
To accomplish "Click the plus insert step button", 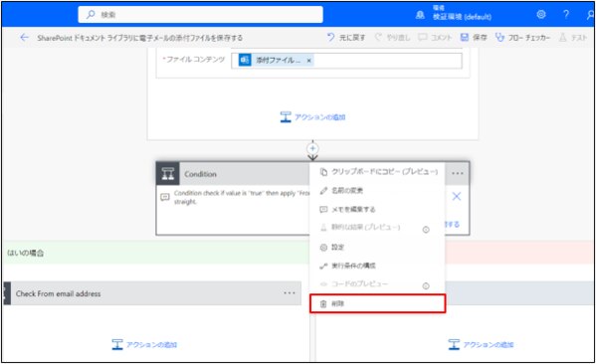I will point(312,148).
